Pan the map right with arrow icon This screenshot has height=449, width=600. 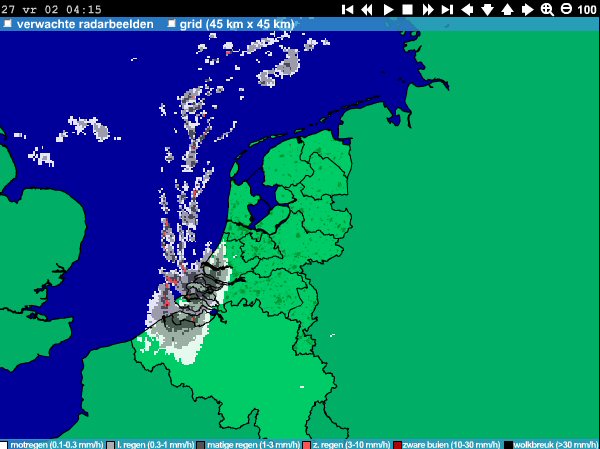click(527, 9)
